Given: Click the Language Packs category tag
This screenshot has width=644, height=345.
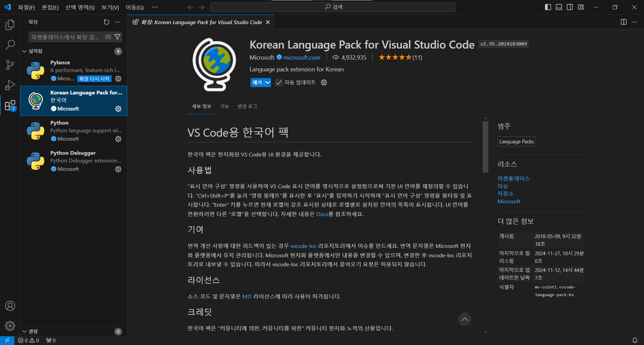Looking at the screenshot, I should click(x=516, y=141).
